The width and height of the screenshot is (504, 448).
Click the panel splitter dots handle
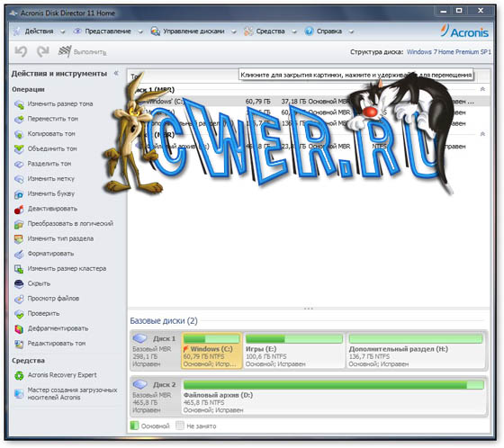pos(308,309)
